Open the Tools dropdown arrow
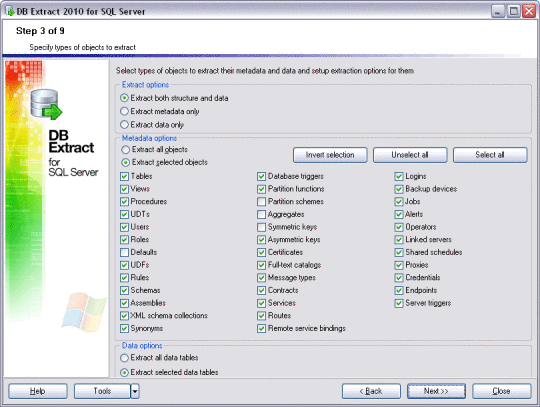This screenshot has height=407, width=540. click(x=135, y=391)
